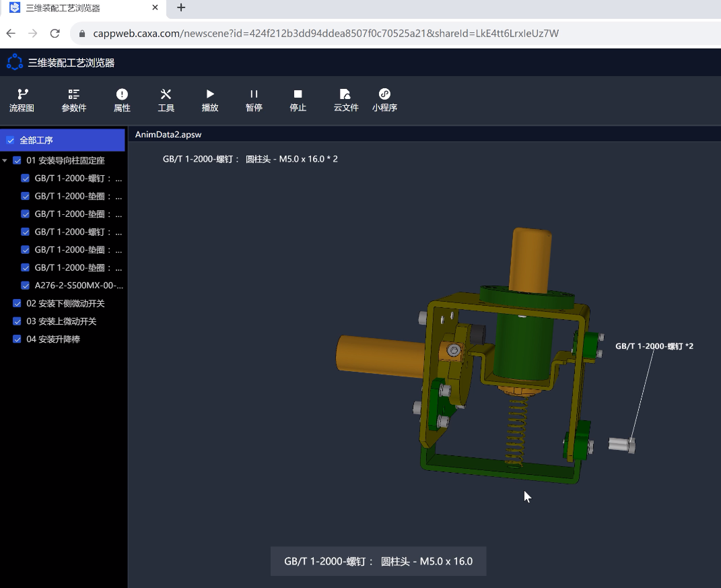Open the 云文件 cloud files

coord(346,100)
